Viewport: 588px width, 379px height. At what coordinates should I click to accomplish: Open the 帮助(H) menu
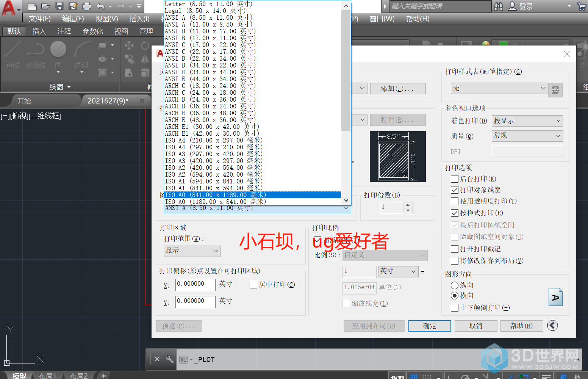pos(418,19)
